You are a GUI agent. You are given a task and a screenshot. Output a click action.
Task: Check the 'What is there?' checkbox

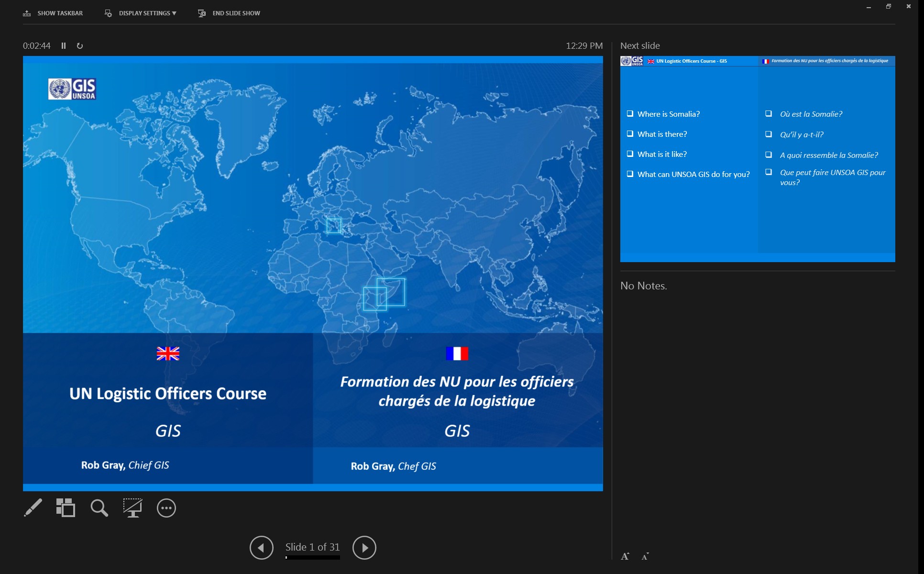click(630, 134)
